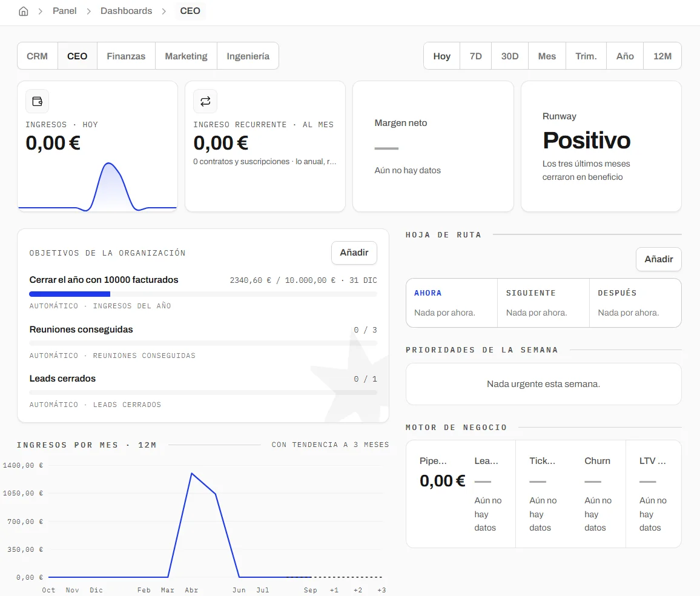Viewport: 700px width, 596px height.
Task: Click "Nada urgente esta semana." priorities box
Action: click(x=544, y=384)
